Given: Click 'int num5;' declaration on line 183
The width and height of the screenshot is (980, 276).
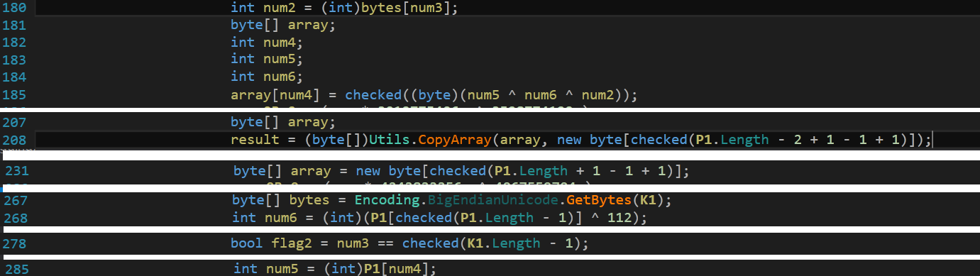Looking at the screenshot, I should coord(266,60).
